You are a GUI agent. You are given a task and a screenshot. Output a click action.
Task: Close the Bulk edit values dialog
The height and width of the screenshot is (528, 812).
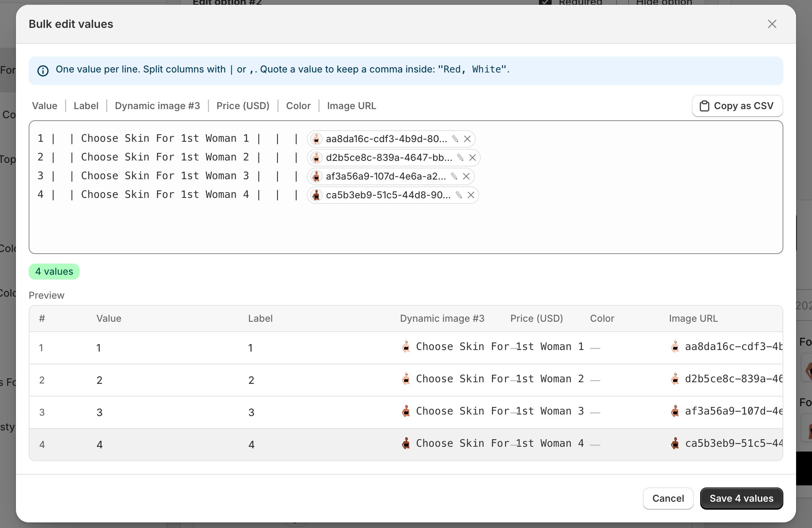point(772,24)
